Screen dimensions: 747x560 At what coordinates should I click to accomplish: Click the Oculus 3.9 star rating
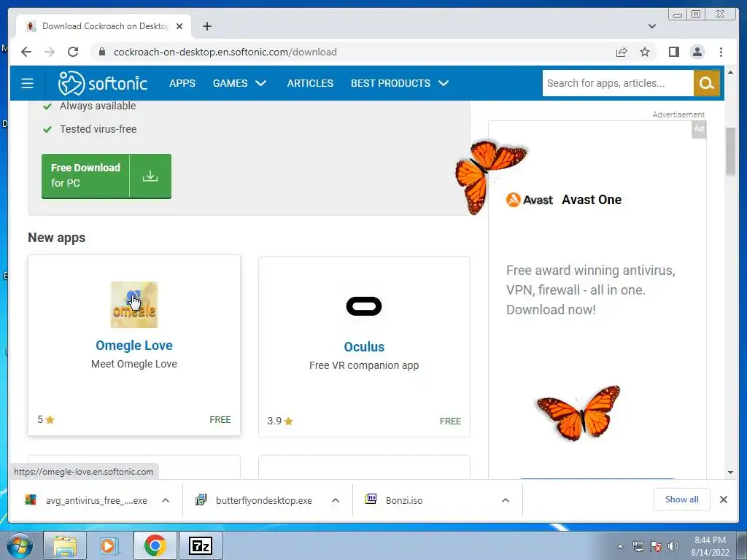tap(280, 421)
